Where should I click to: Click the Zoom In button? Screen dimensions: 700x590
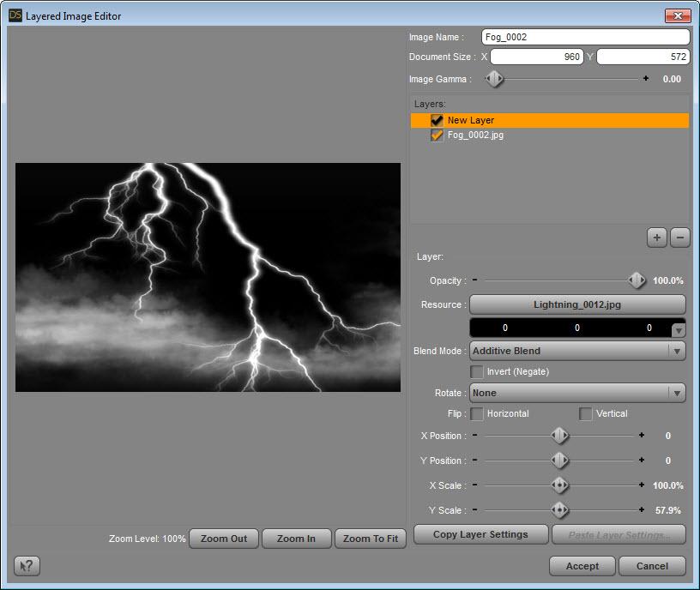[x=297, y=539]
